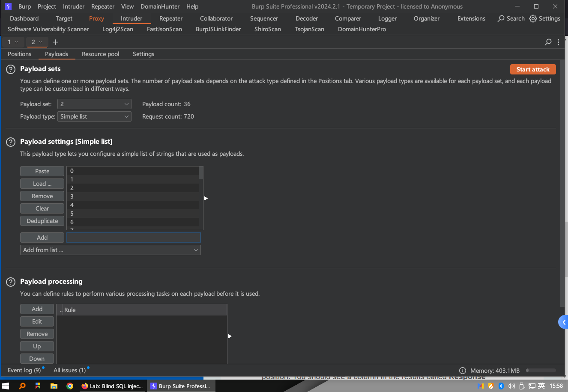Click the payload processing Add button
Image resolution: width=568 pixels, height=392 pixels.
37,309
